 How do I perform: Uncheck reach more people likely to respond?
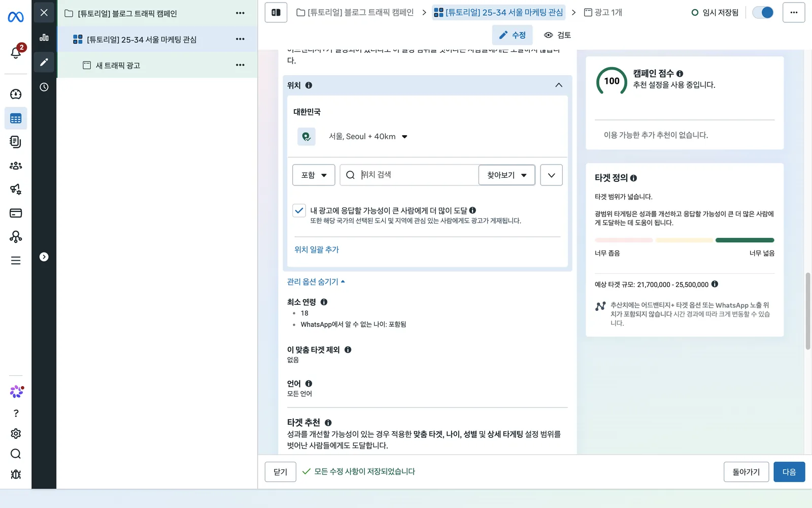coord(299,210)
